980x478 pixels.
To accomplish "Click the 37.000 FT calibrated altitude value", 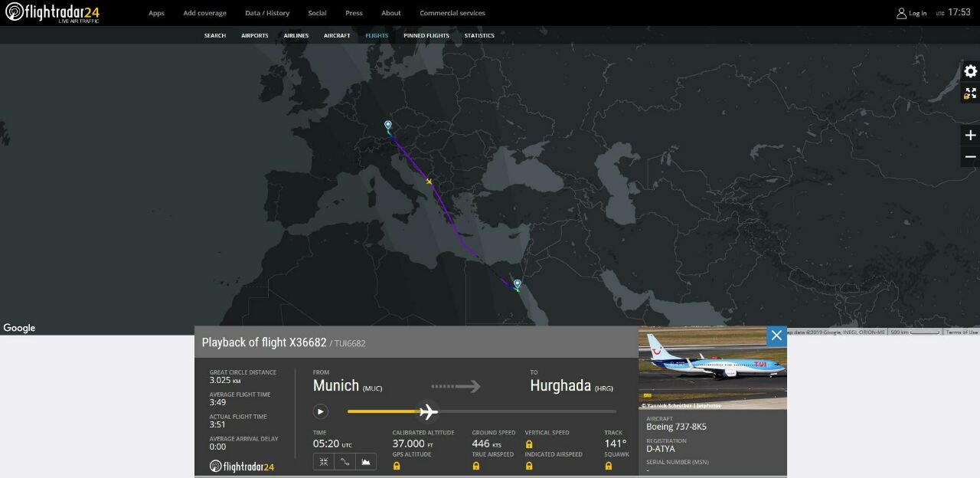I will click(x=413, y=444).
